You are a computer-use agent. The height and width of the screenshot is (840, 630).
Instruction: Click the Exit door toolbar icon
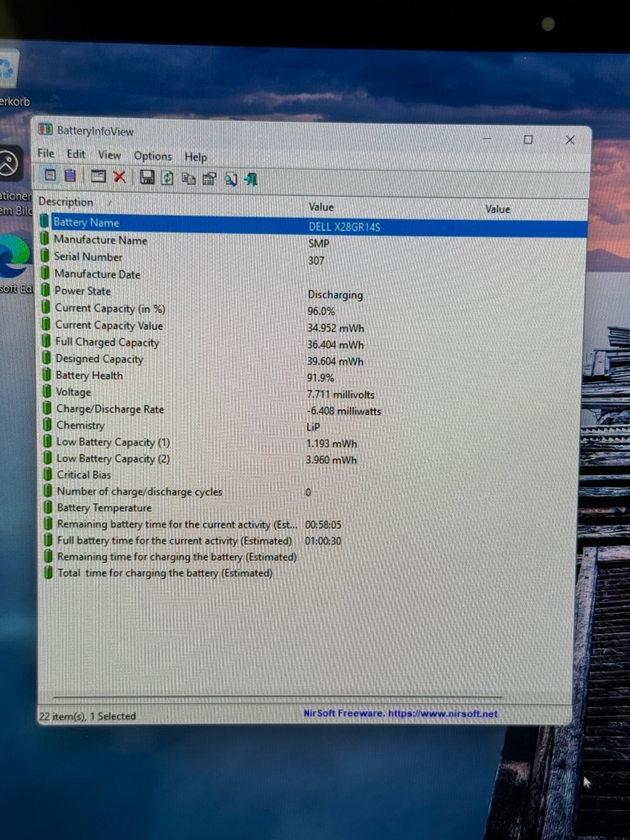pos(251,180)
